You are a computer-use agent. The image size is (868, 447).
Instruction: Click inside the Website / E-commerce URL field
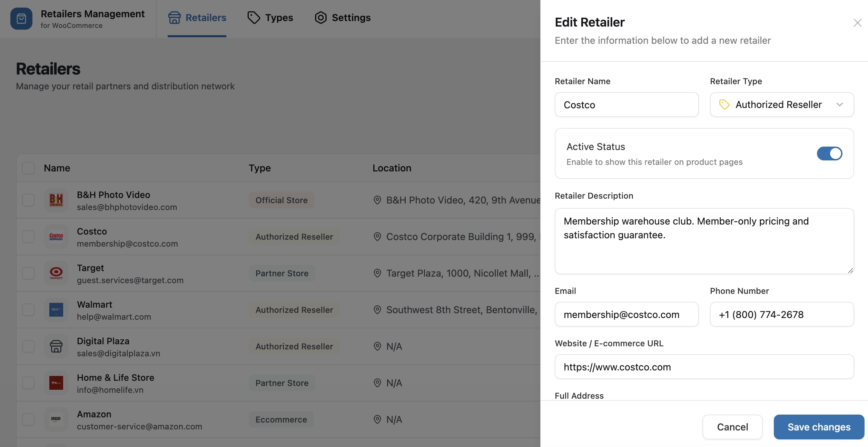coord(704,367)
